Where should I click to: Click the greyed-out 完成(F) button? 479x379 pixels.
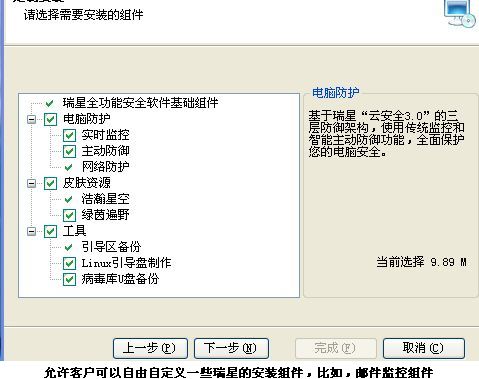pos(336,348)
